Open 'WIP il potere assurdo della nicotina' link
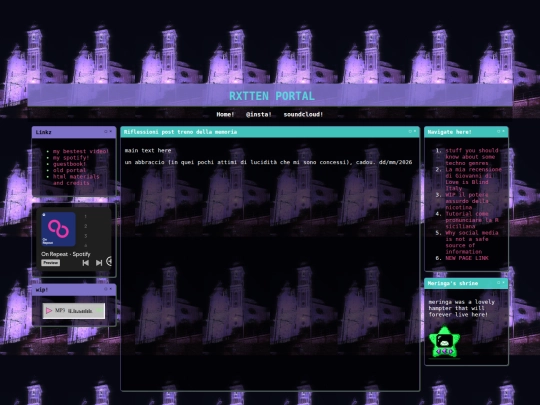Screen dimensions: 540x405 (467, 201)
